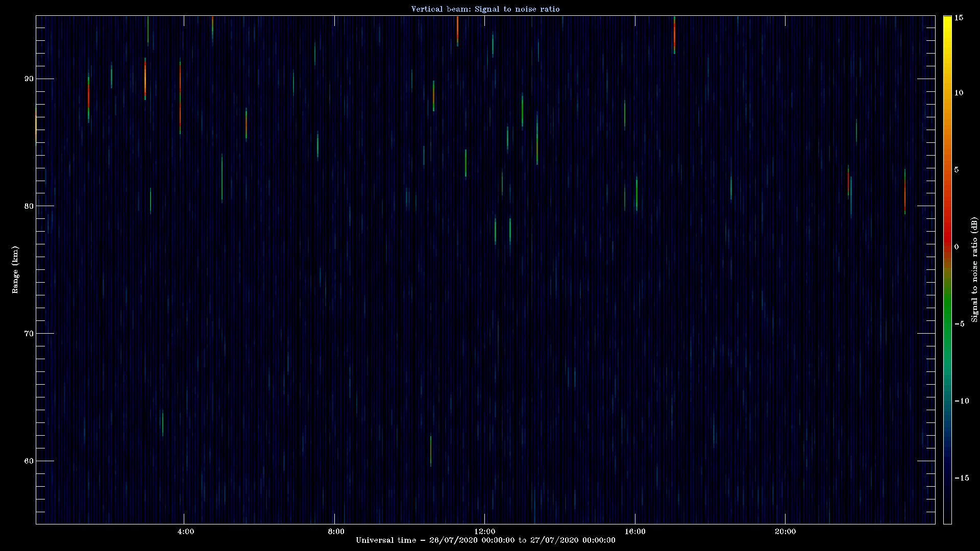This screenshot has height=551, width=980.
Task: Click the 90 km range tick label
Action: [x=28, y=79]
